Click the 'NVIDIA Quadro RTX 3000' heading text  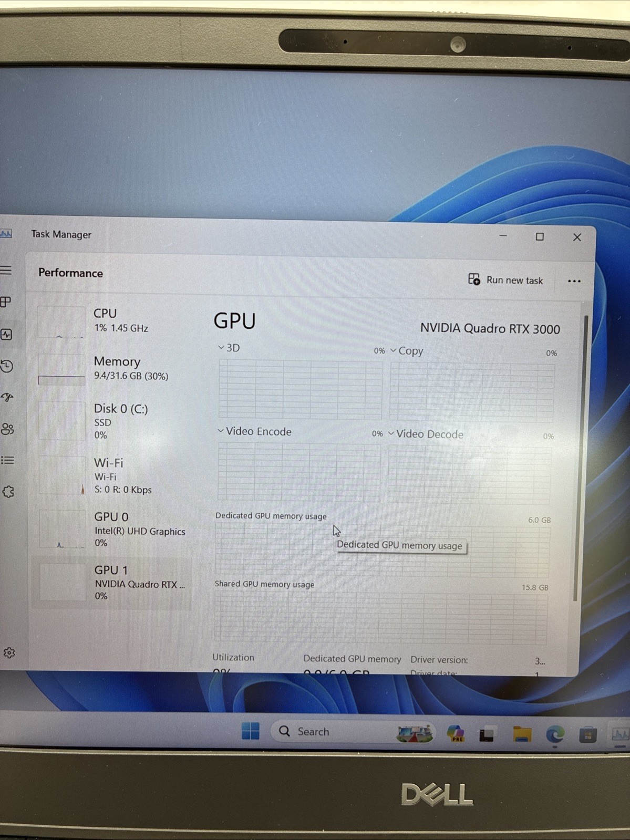(490, 329)
